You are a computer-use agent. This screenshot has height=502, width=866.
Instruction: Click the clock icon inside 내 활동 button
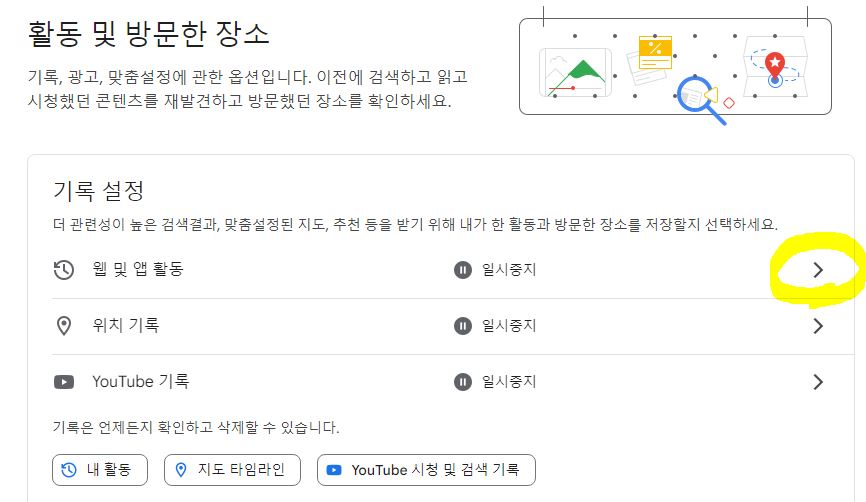(x=69, y=470)
